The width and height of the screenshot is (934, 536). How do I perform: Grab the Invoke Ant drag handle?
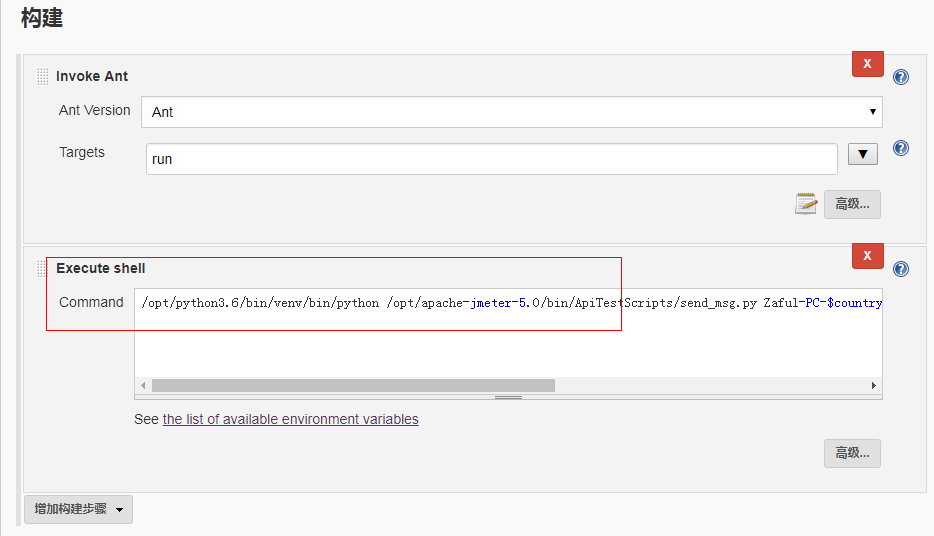(x=42, y=77)
